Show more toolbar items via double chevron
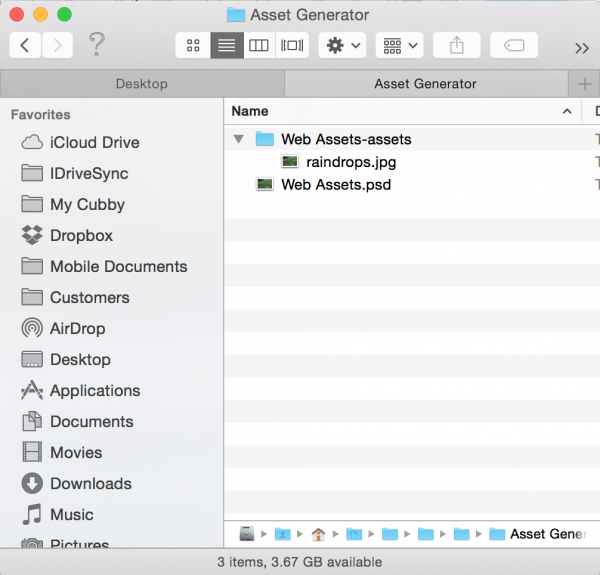 [x=581, y=47]
